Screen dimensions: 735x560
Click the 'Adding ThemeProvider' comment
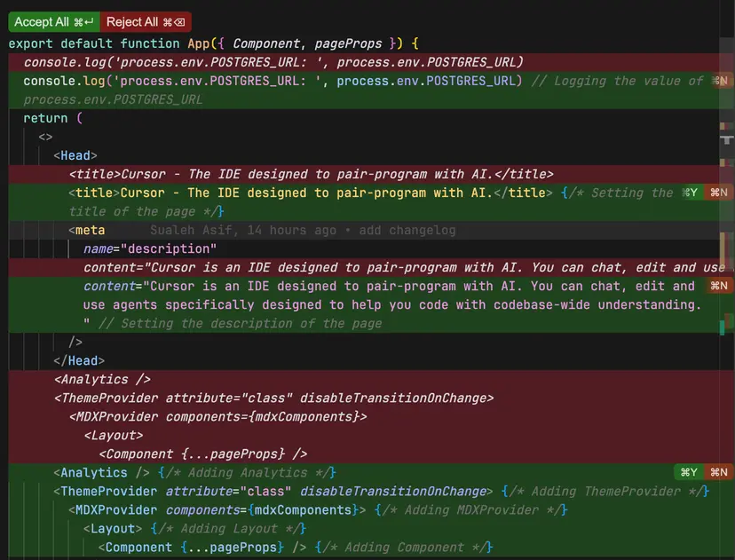[x=605, y=491]
